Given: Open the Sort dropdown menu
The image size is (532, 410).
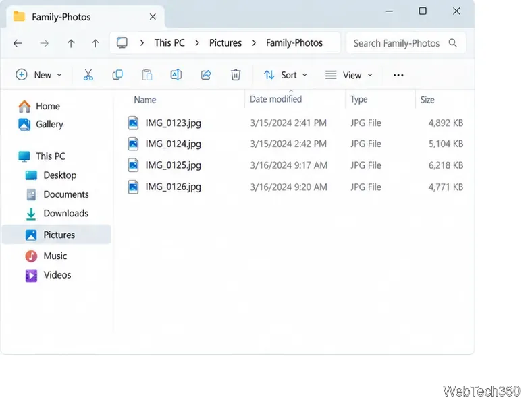Looking at the screenshot, I should pyautogui.click(x=286, y=75).
